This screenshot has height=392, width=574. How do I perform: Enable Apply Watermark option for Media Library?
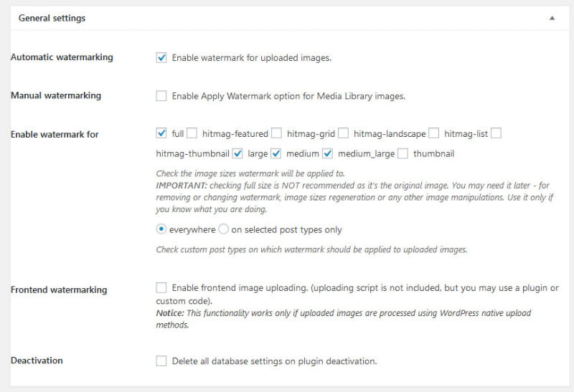point(161,96)
